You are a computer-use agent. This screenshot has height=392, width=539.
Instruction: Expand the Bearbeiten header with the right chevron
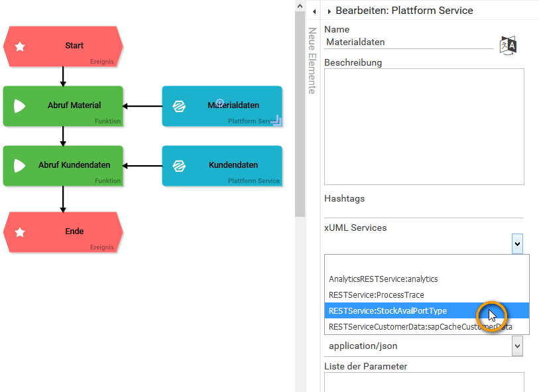[329, 11]
